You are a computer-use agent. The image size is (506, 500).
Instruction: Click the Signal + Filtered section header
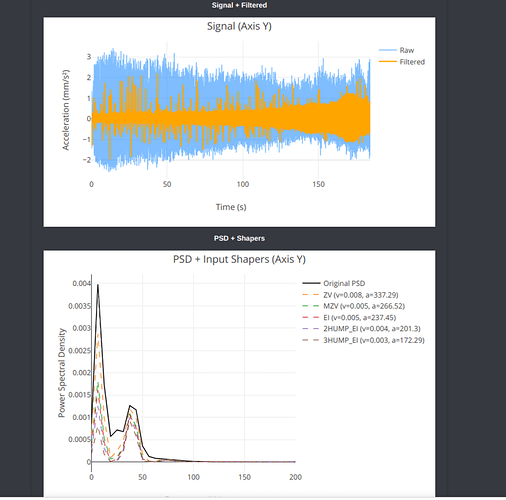coord(239,5)
